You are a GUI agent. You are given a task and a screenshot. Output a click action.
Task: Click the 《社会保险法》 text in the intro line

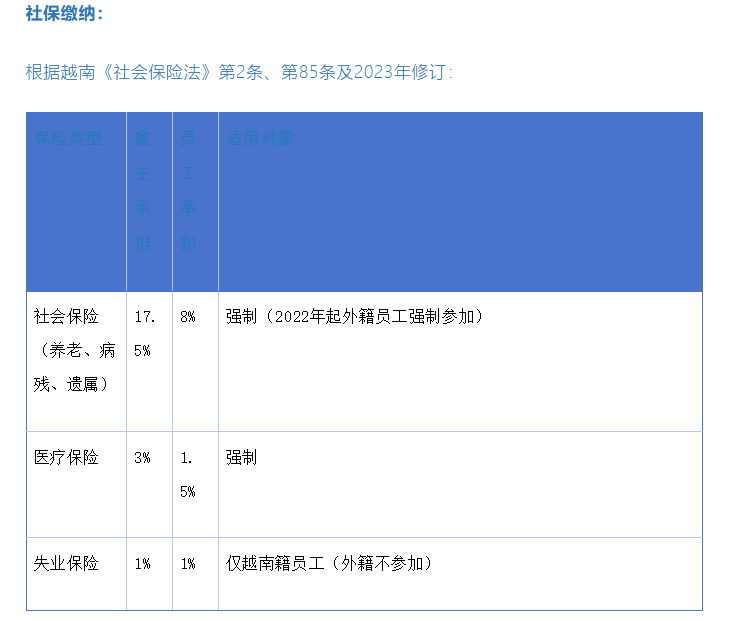pos(162,72)
